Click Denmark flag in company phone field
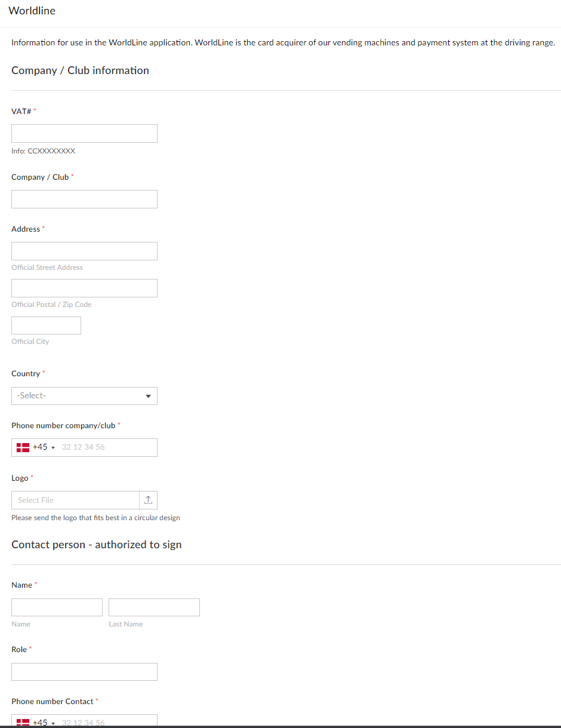Viewport: 561px width, 728px height. [x=23, y=447]
